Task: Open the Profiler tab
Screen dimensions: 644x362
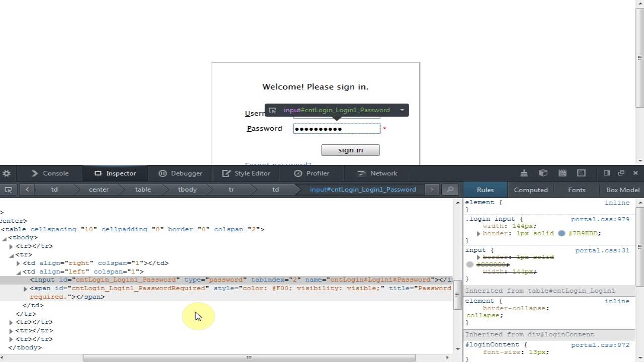Action: click(311, 173)
